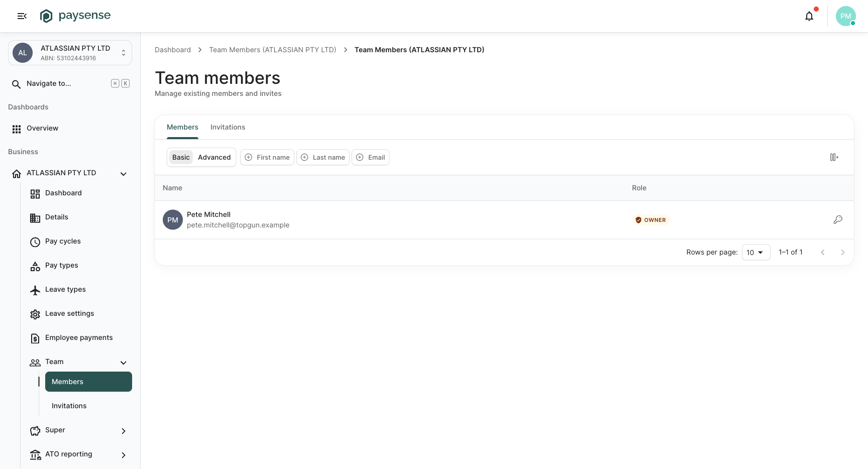Open Leave settings in the sidebar
Image resolution: width=868 pixels, height=469 pixels.
tap(79, 313)
